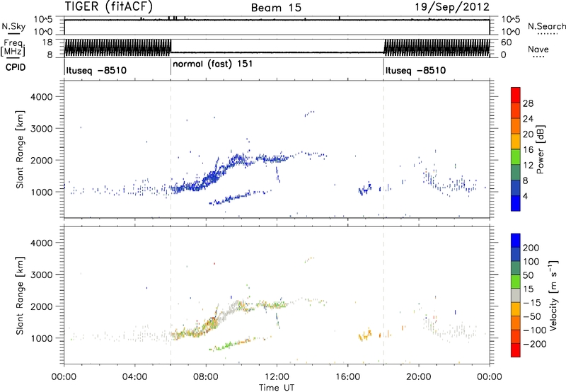Pick the top blue Velocity segment above 200
The width and height of the screenshot is (566, 392).
[x=516, y=241]
